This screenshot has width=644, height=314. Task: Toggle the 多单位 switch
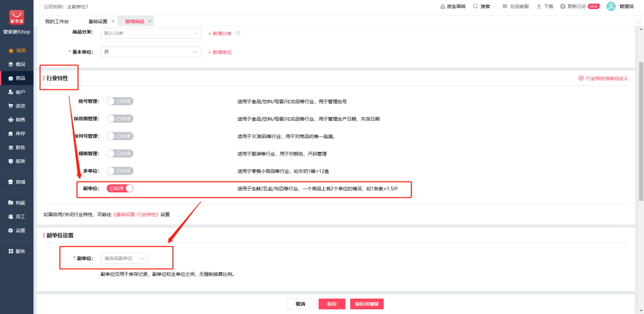tap(120, 171)
